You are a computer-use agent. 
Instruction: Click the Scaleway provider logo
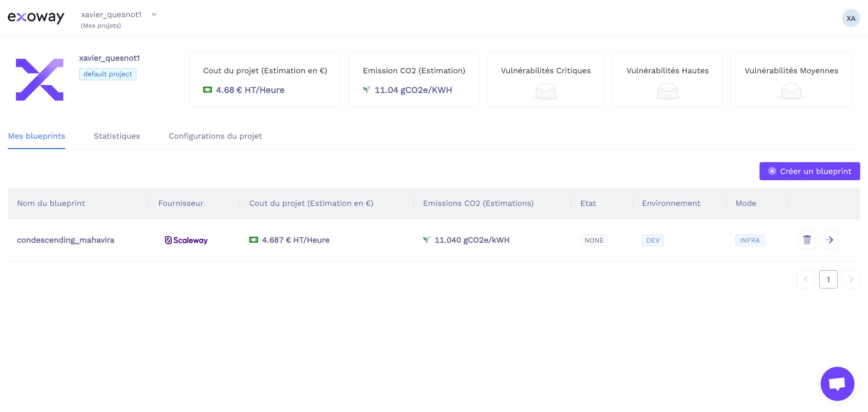tap(186, 240)
